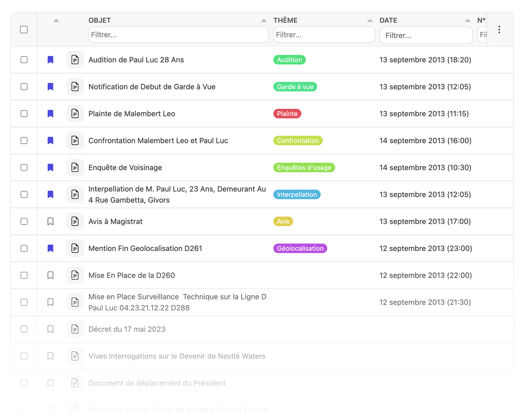
Task: Click the red Plainte theme tag
Action: pyautogui.click(x=287, y=114)
